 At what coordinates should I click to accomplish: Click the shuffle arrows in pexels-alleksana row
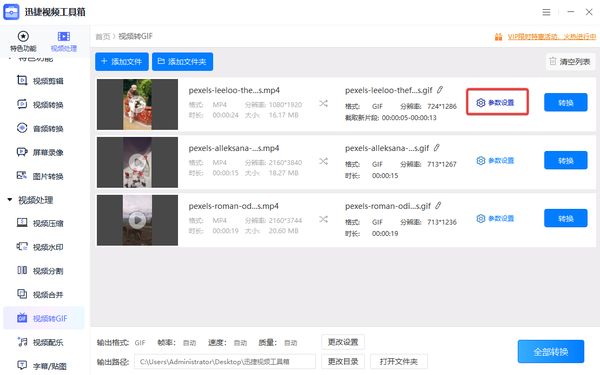[x=323, y=161]
